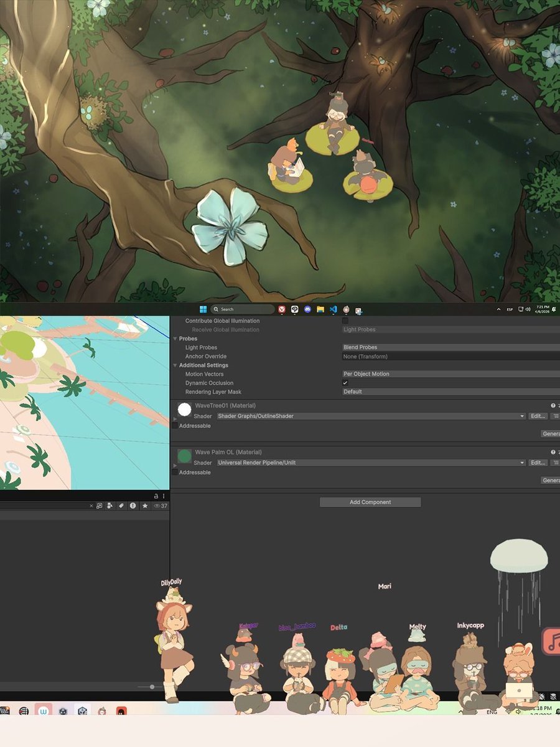Expand the Wave Palm OL material foldout arrow
560x747 pixels.
click(x=174, y=466)
